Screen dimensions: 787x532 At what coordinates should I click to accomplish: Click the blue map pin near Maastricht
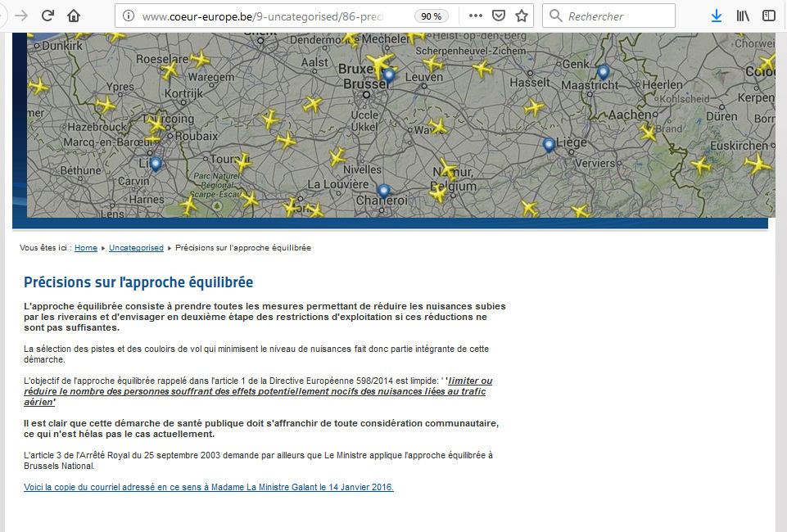tap(603, 72)
